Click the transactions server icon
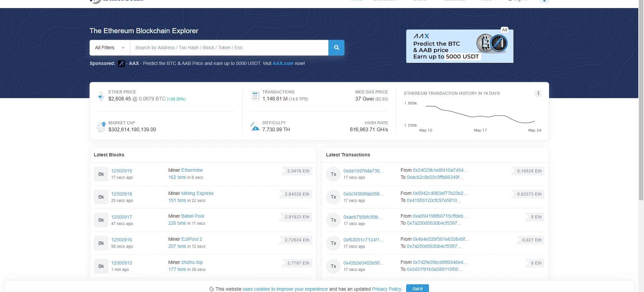 point(255,96)
